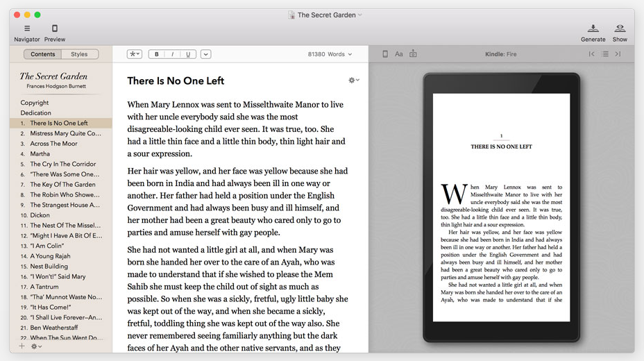Image resolution: width=644 pixels, height=361 pixels.
Task: Select chapter 'I Won't! Said Mary'
Action: pyautogui.click(x=61, y=276)
